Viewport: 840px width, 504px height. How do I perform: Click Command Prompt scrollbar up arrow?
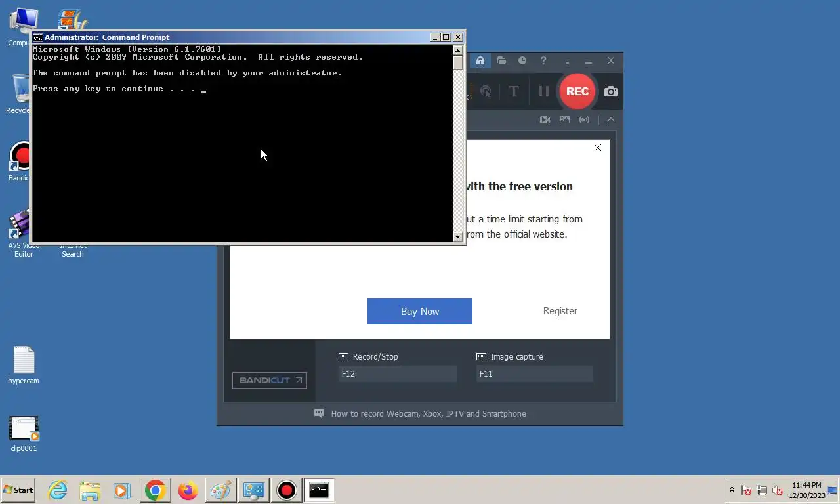pos(458,50)
